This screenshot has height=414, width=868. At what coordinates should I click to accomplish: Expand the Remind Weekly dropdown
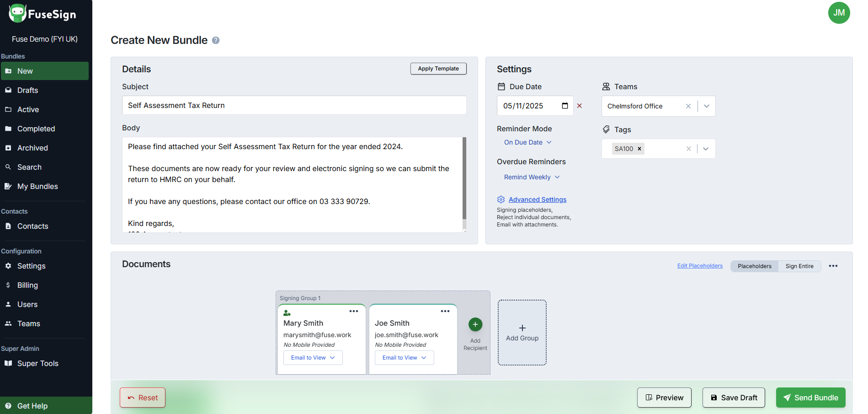click(532, 177)
